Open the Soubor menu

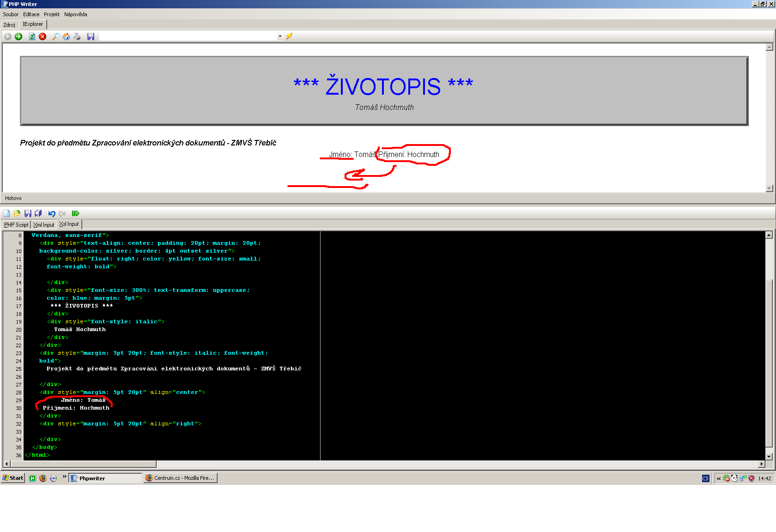tap(11, 14)
